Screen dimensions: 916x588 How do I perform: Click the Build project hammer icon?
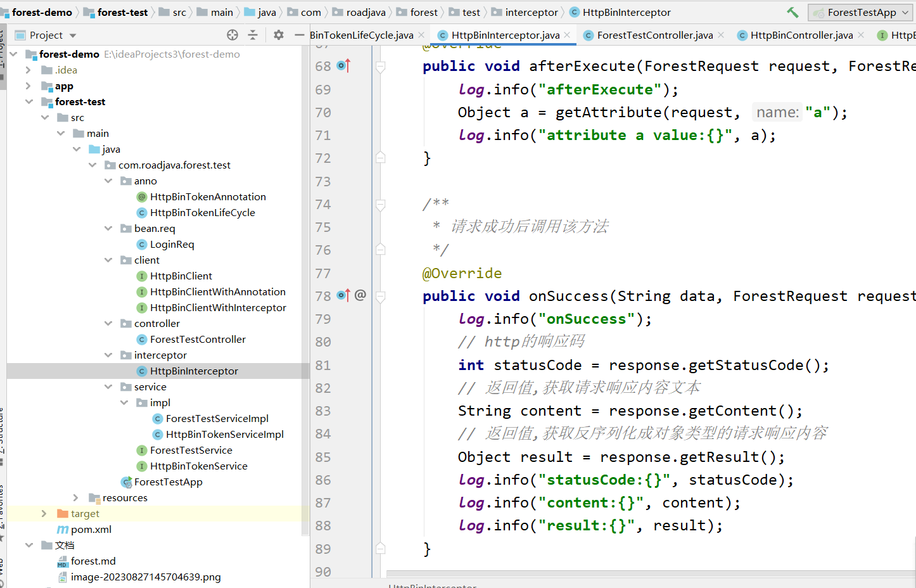pyautogui.click(x=792, y=12)
